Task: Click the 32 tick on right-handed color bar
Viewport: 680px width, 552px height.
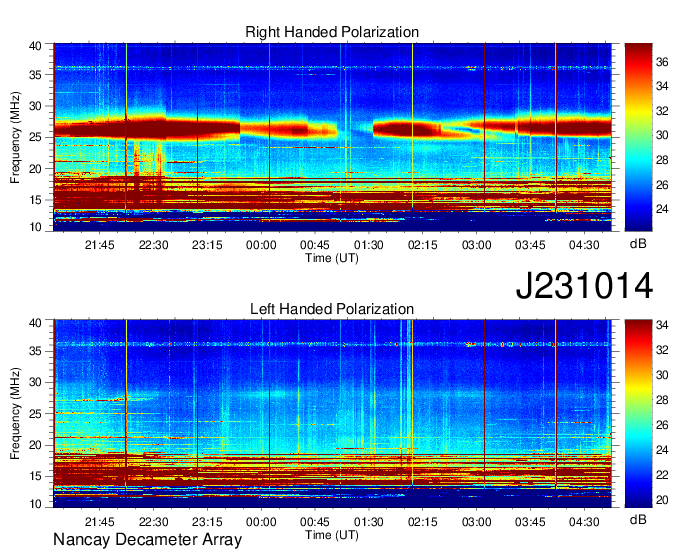Action: coord(662,111)
